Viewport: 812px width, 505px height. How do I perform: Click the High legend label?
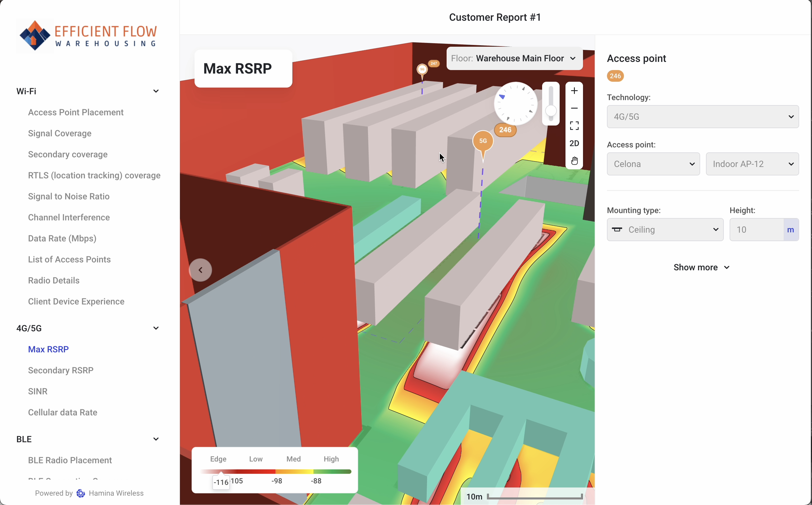(x=331, y=459)
